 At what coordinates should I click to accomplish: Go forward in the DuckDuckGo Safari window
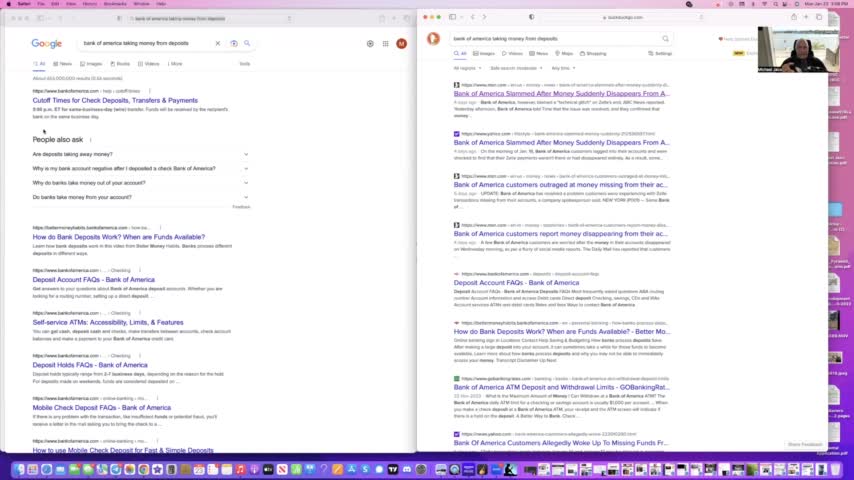(484, 17)
